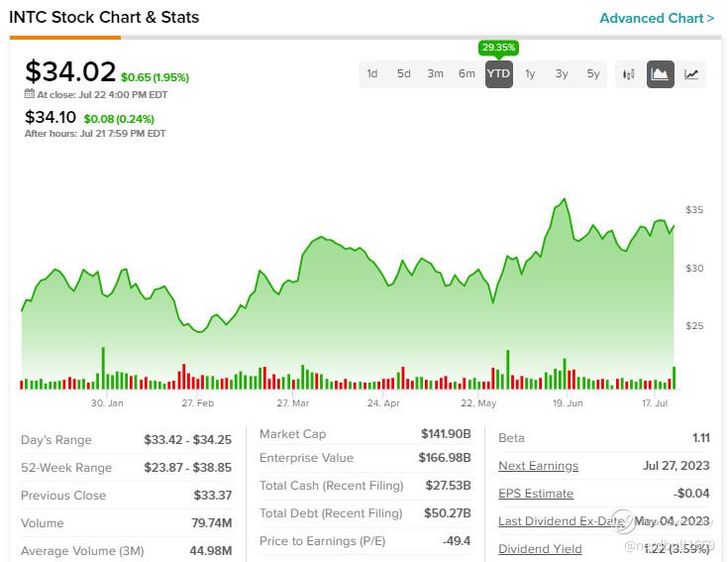The height and width of the screenshot is (562, 728).
Task: Click the 27. Mar axis label
Action: point(293,403)
